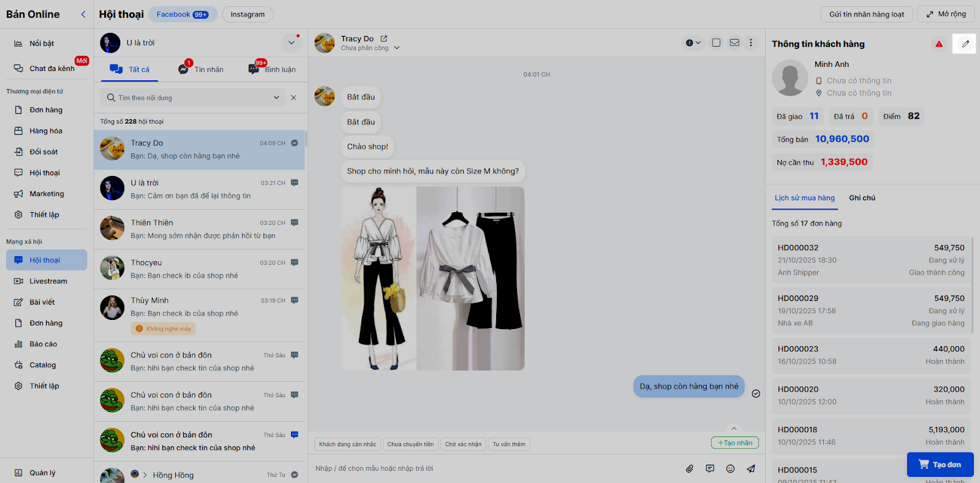This screenshot has width=980, height=483.
Task: Open Chat đa kênh in the sidebar
Action: (x=46, y=68)
